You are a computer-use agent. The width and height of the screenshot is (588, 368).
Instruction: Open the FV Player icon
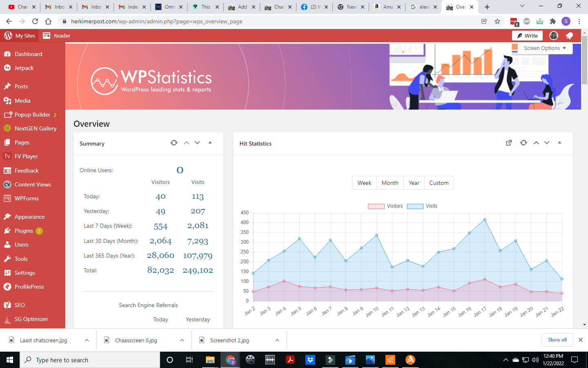click(7, 156)
